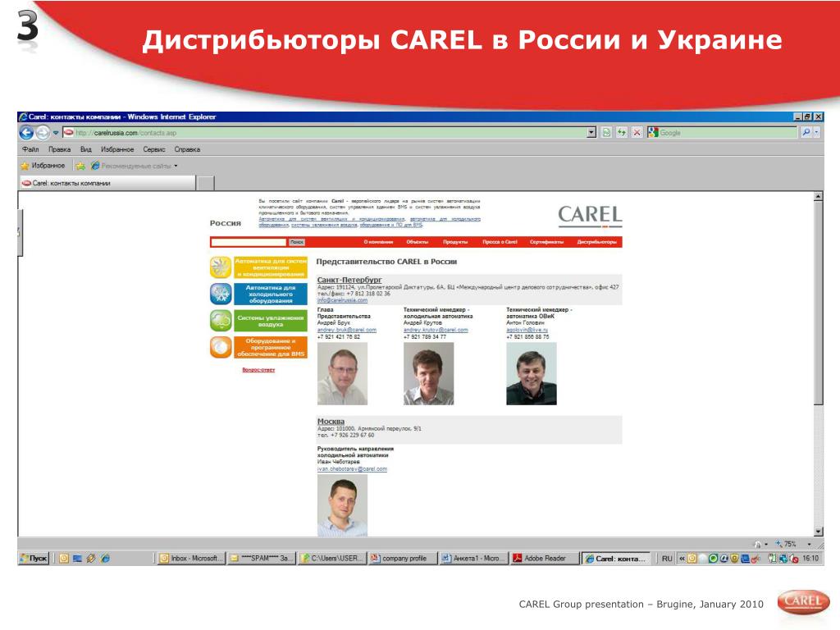Viewport: 840px width, 630px height.
Task: Click the CAREL logo on the webpage
Action: (590, 216)
